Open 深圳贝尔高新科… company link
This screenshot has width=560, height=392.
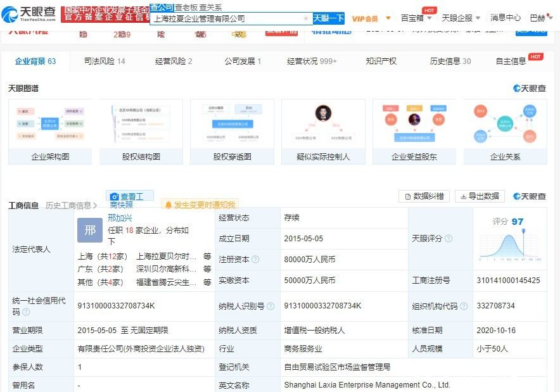[x=167, y=269]
